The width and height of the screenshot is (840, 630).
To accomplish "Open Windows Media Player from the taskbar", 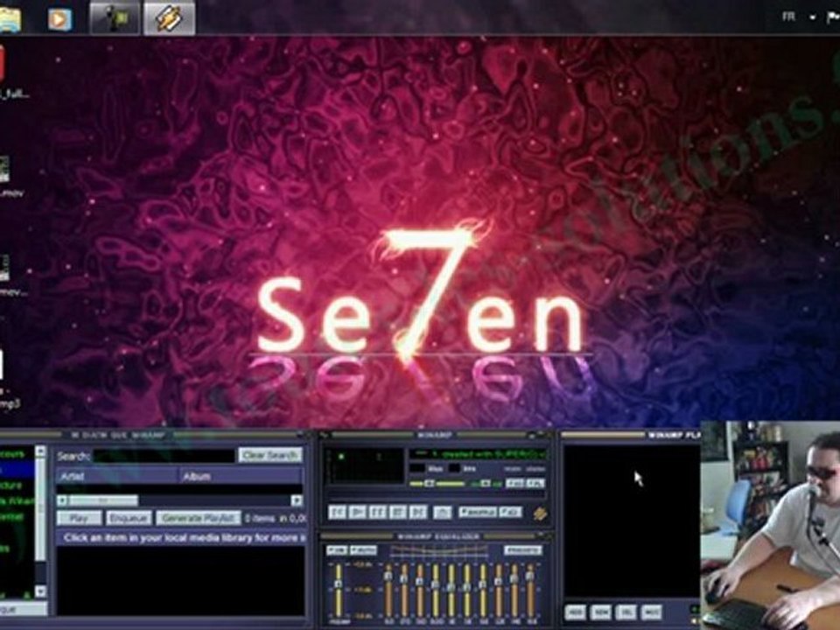I will click(59, 19).
